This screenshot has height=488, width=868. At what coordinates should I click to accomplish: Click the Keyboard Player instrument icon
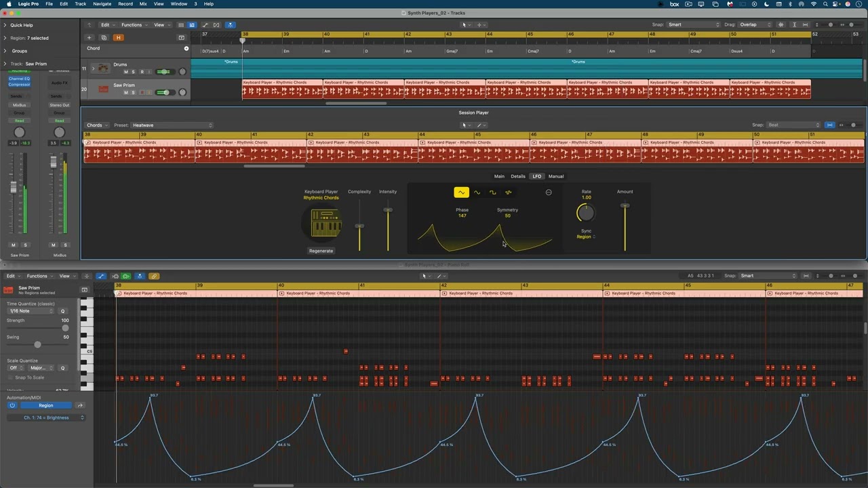click(x=321, y=224)
